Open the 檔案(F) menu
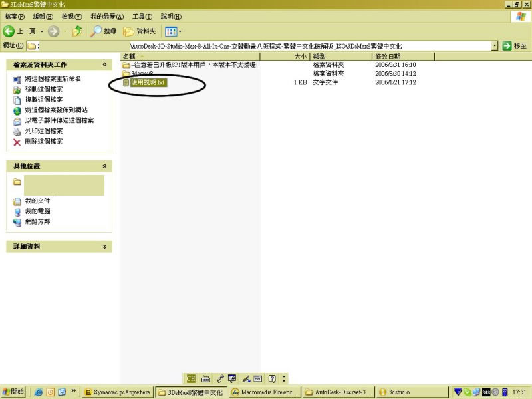Screen dimensions: 532x399 pyautogui.click(x=15, y=16)
